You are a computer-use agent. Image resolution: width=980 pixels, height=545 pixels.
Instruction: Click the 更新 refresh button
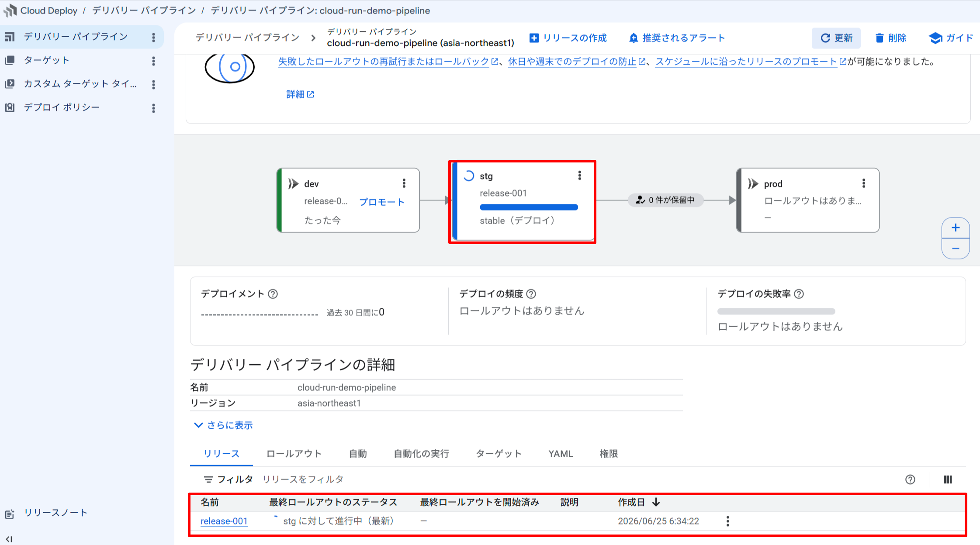point(836,38)
